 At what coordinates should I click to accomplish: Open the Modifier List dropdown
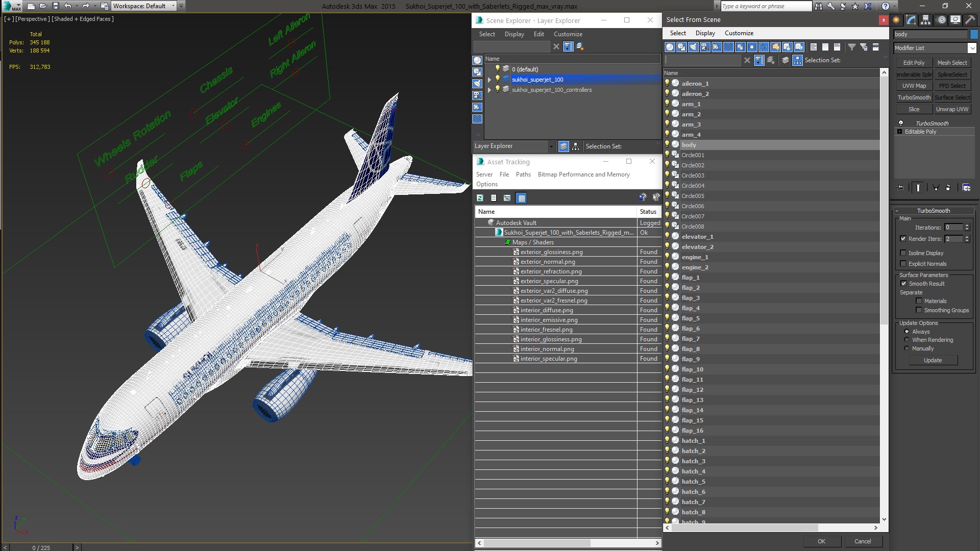click(x=971, y=48)
